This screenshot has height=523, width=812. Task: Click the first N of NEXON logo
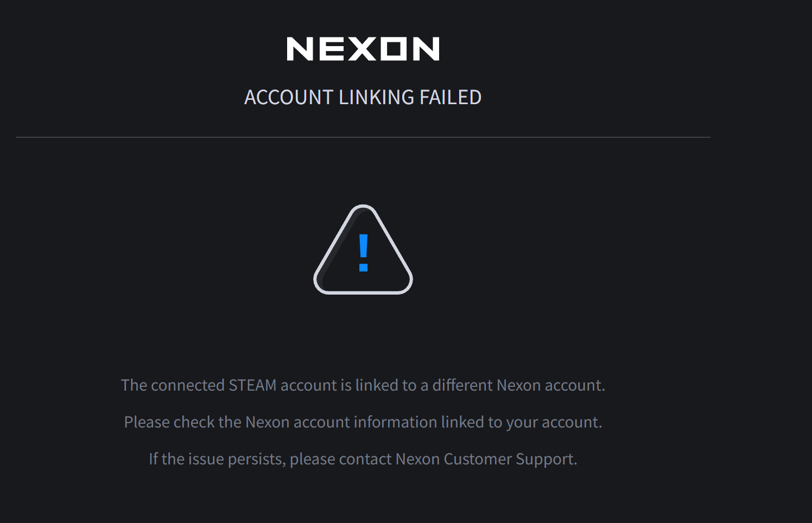click(300, 49)
